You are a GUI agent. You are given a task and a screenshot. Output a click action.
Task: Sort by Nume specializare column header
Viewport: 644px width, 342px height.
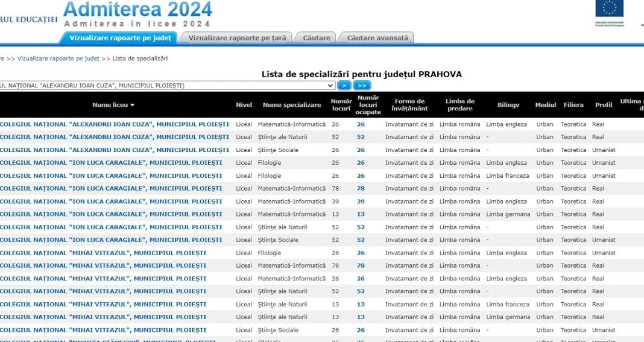[x=292, y=105]
